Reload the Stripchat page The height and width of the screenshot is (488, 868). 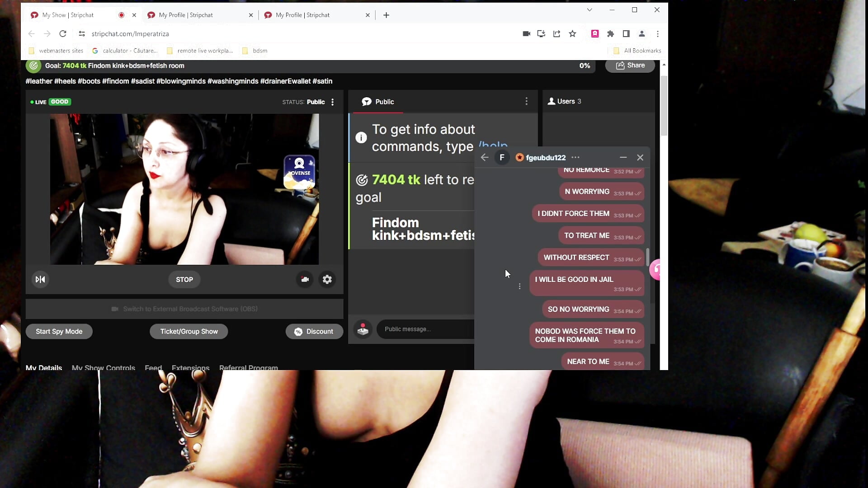(63, 34)
